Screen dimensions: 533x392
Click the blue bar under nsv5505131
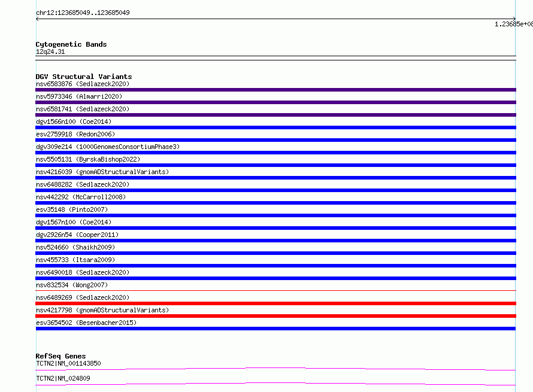click(275, 165)
